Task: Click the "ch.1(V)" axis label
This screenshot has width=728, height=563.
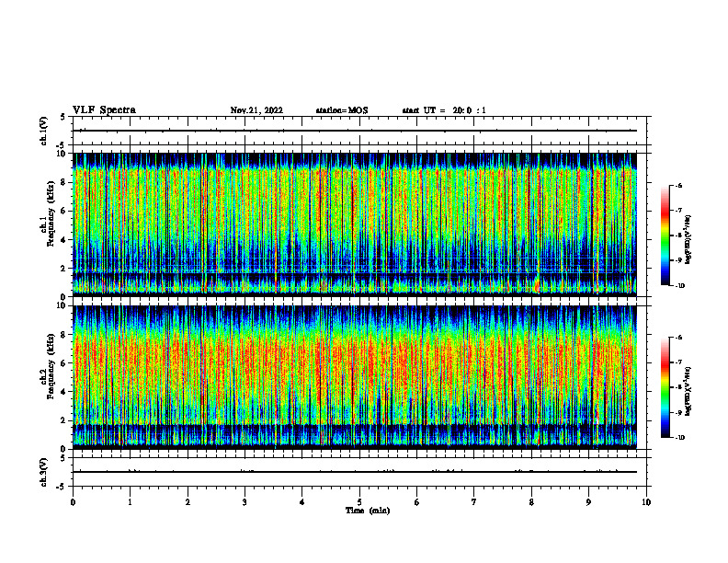Action: [x=43, y=131]
